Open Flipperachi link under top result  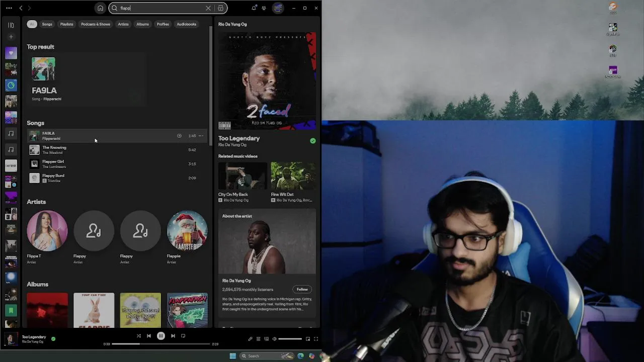(x=52, y=99)
